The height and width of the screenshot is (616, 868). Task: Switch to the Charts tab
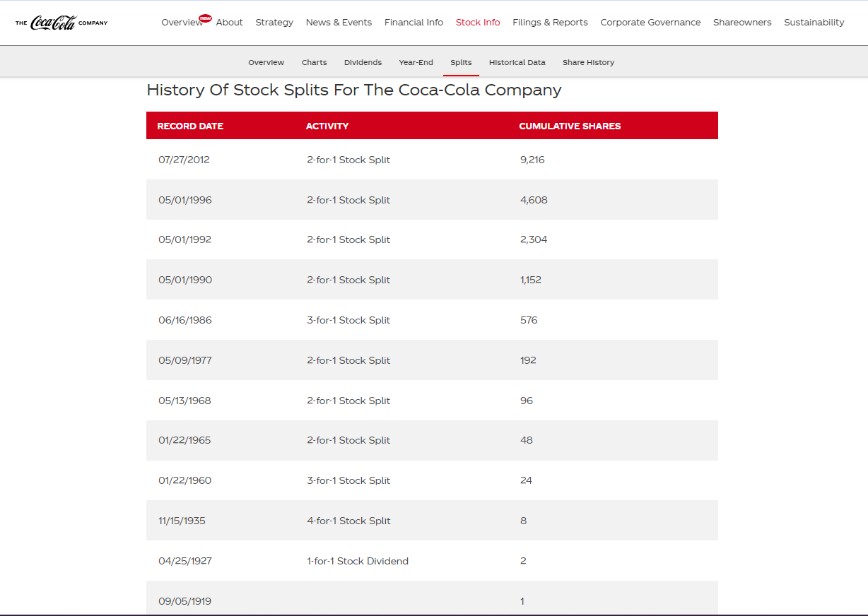click(x=314, y=63)
